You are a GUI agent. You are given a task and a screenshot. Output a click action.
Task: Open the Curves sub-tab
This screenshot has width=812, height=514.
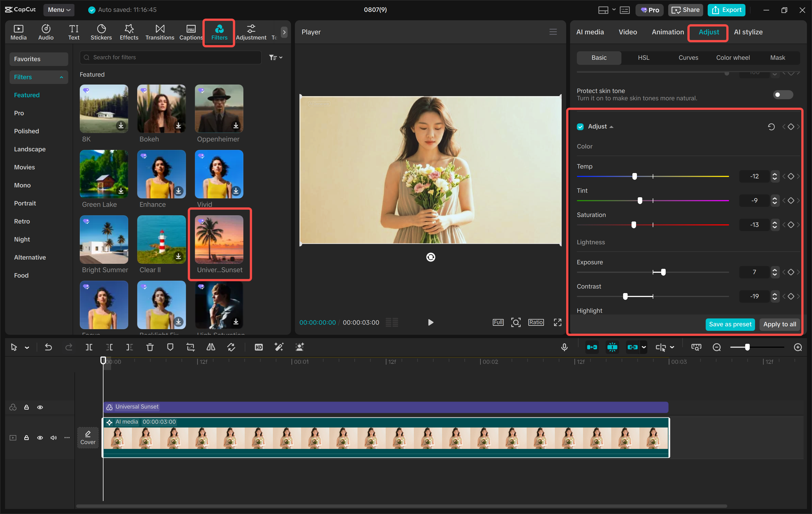click(688, 58)
